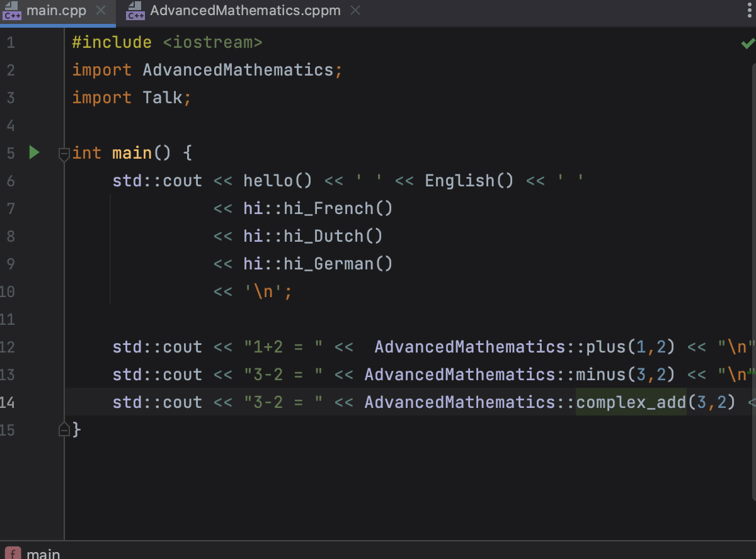Open inspection results via the green checkmark widget
This screenshot has height=559, width=756.
(747, 43)
